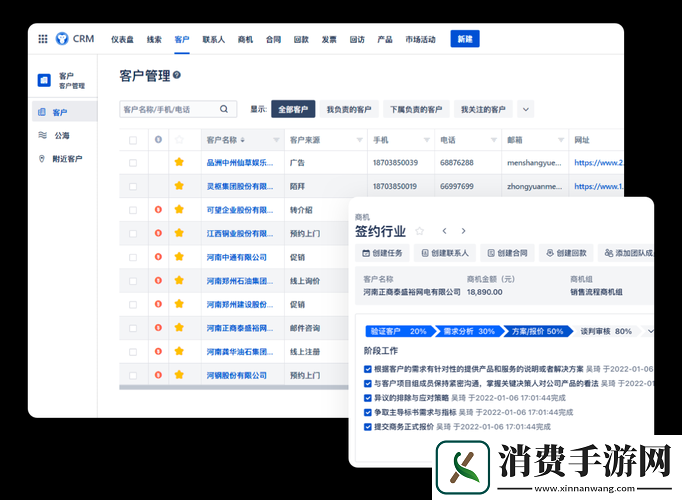682x500 pixels.
Task: Click 创建合同 button
Action: pyautogui.click(x=508, y=253)
